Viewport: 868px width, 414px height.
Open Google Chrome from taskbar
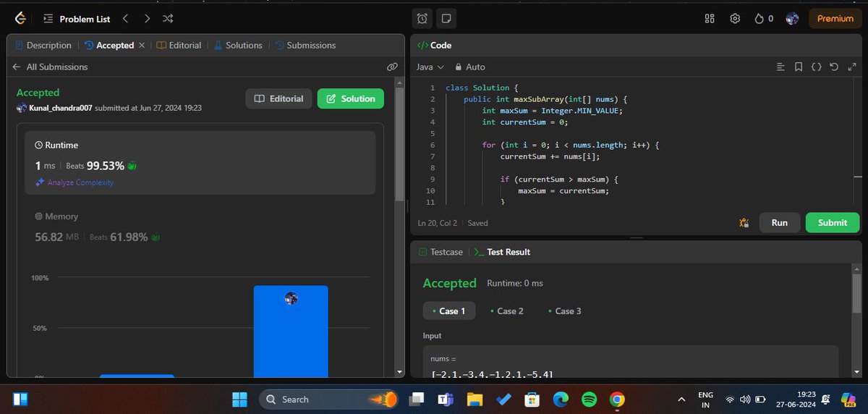point(617,400)
